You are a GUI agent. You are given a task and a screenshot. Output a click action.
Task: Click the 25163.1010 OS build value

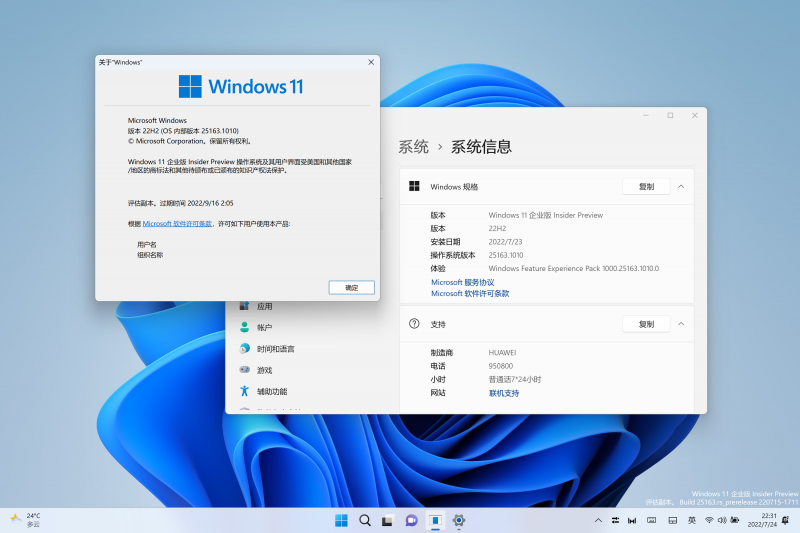506,255
